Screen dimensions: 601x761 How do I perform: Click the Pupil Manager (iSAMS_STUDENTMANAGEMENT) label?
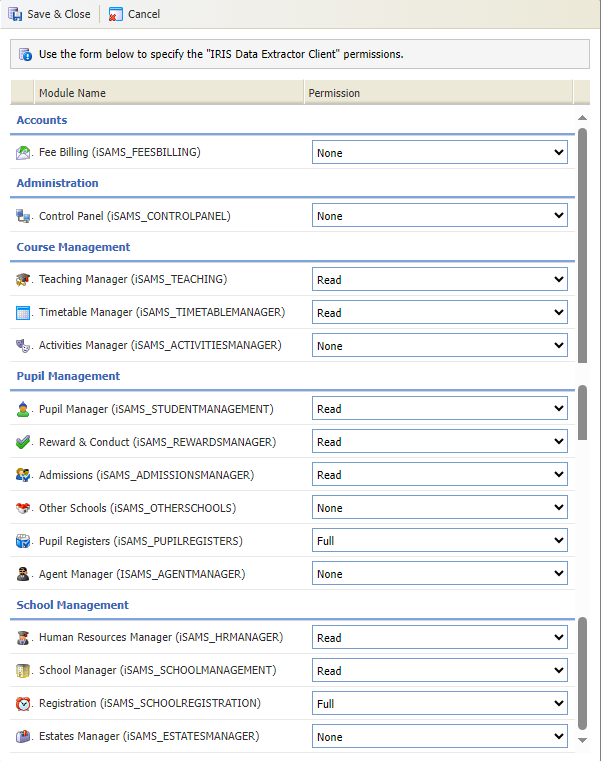[156, 409]
